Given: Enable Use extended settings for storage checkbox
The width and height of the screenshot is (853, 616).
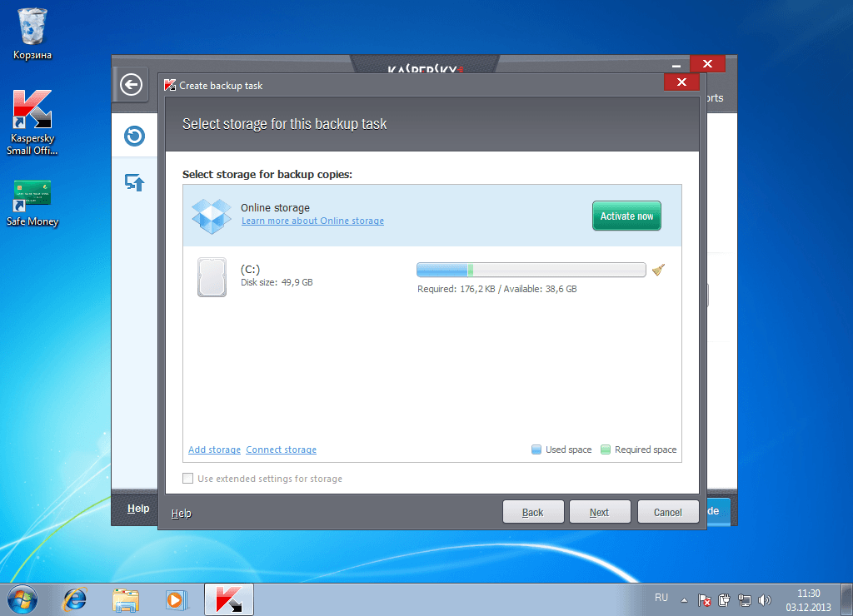Looking at the screenshot, I should 187,479.
